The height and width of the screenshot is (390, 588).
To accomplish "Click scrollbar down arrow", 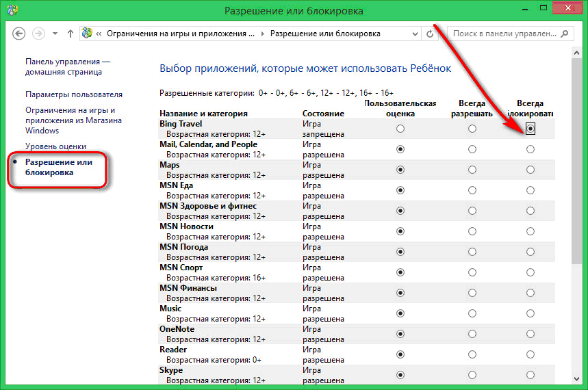I will 577,379.
